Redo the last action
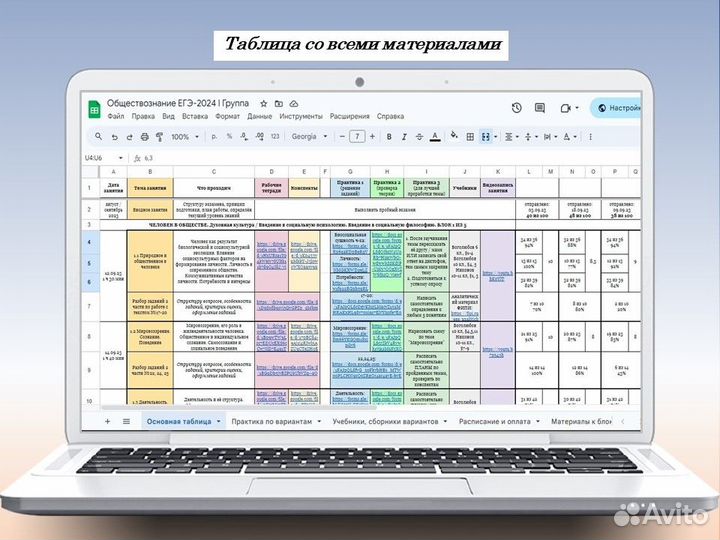 (x=129, y=137)
